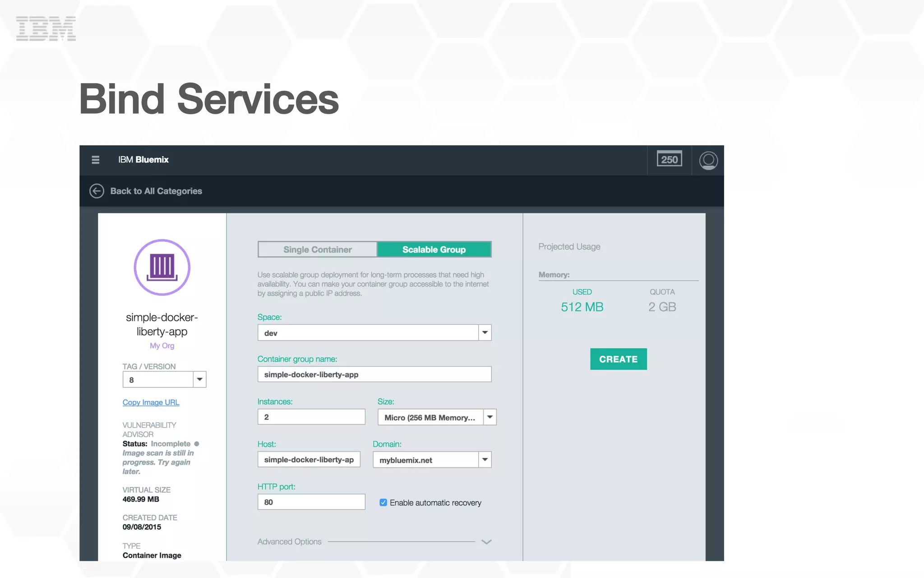
Task: Open the Space dropdown showing dev
Action: pos(374,333)
